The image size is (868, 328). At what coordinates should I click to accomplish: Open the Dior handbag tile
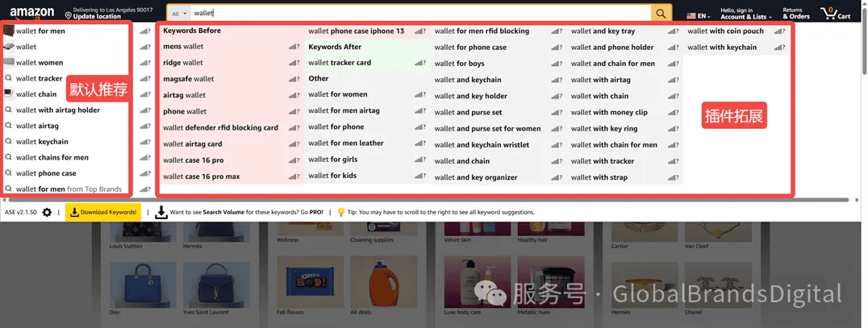[x=142, y=284]
